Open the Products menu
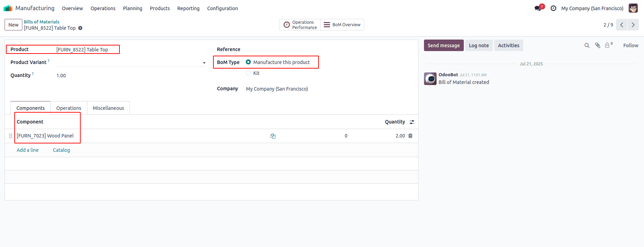 pyautogui.click(x=160, y=8)
